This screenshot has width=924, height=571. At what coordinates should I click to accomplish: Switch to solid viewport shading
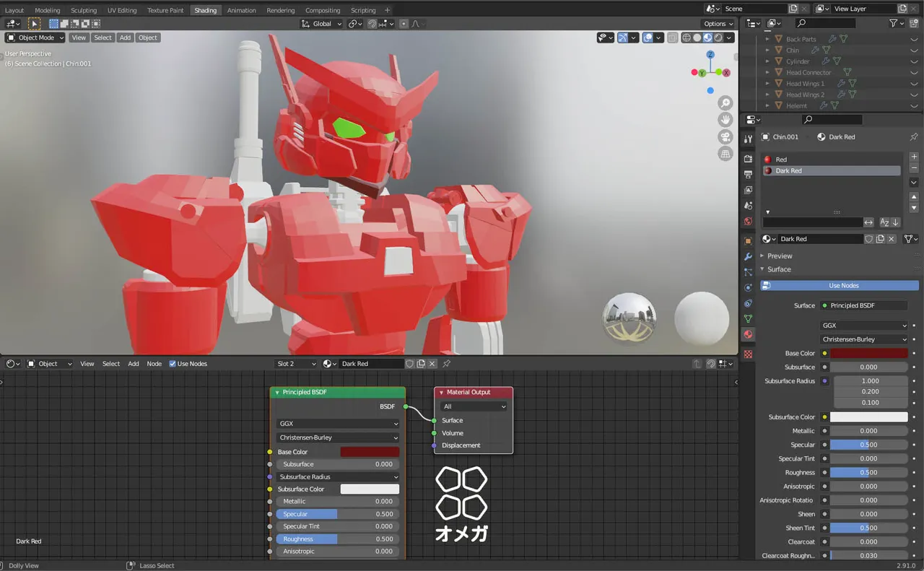(x=697, y=38)
